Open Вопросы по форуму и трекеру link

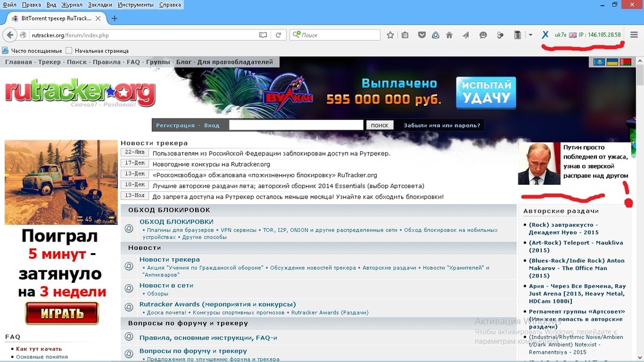(193, 351)
